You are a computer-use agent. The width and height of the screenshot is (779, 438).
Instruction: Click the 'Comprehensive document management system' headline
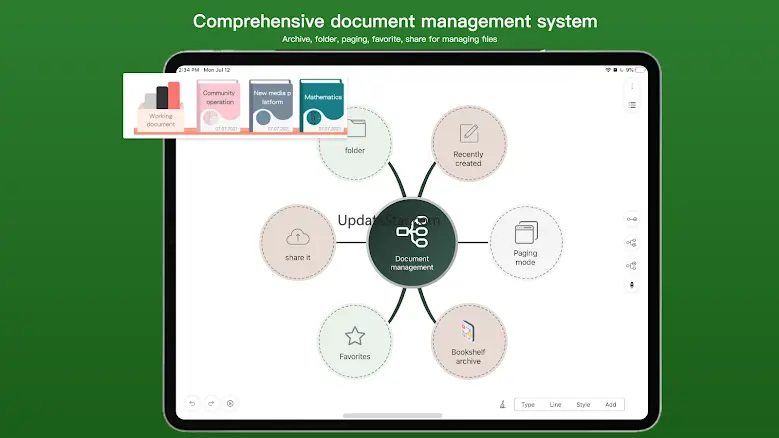395,21
